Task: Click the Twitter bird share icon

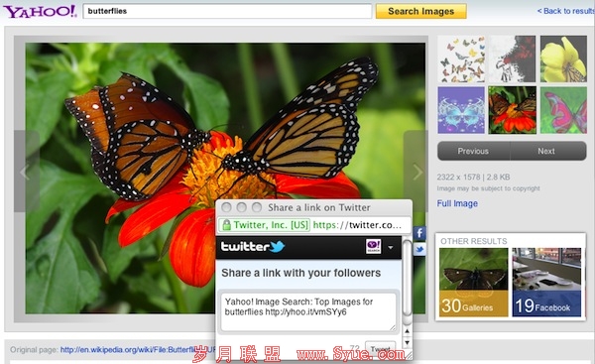Action: point(419,249)
